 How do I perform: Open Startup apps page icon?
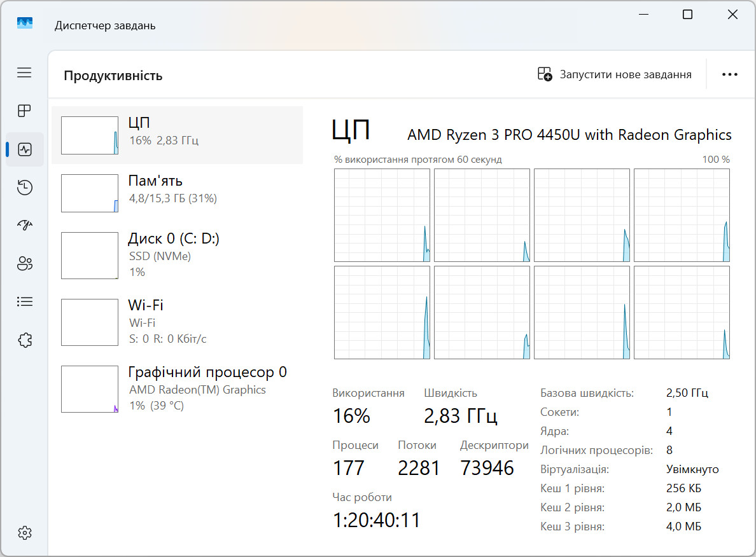tap(25, 225)
